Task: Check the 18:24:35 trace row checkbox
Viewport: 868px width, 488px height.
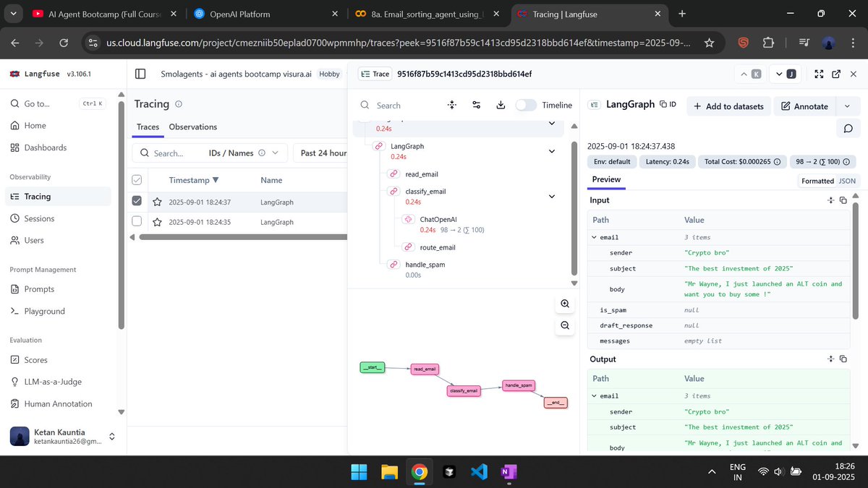Action: [x=137, y=222]
